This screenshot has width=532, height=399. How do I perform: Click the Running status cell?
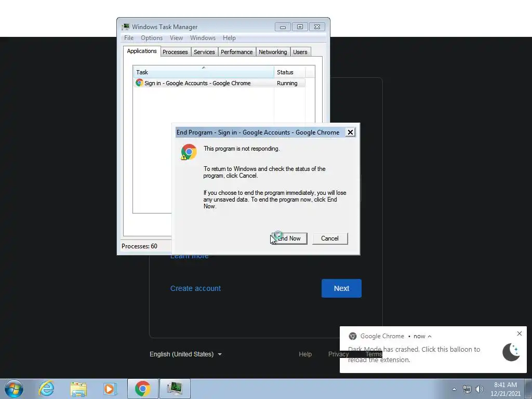[x=287, y=83]
